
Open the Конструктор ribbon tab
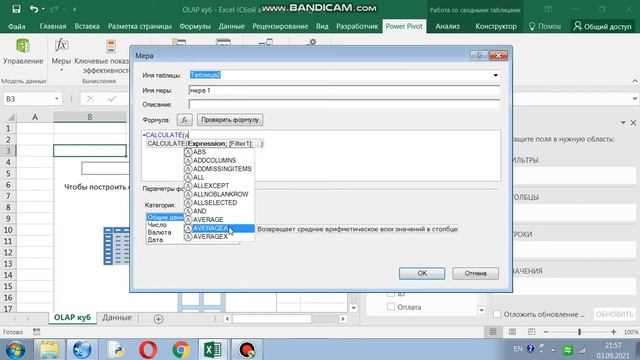(496, 26)
